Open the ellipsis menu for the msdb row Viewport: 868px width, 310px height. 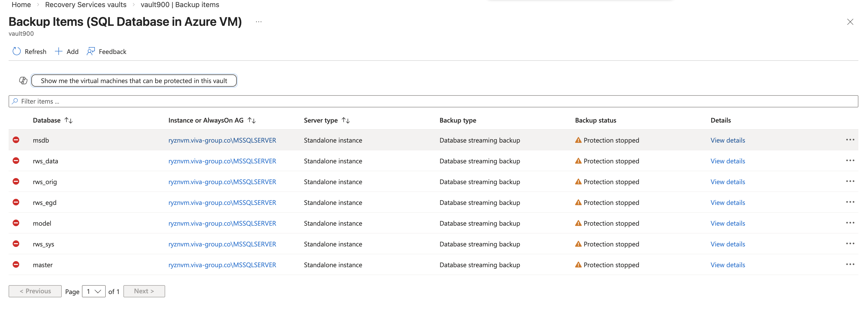click(850, 140)
